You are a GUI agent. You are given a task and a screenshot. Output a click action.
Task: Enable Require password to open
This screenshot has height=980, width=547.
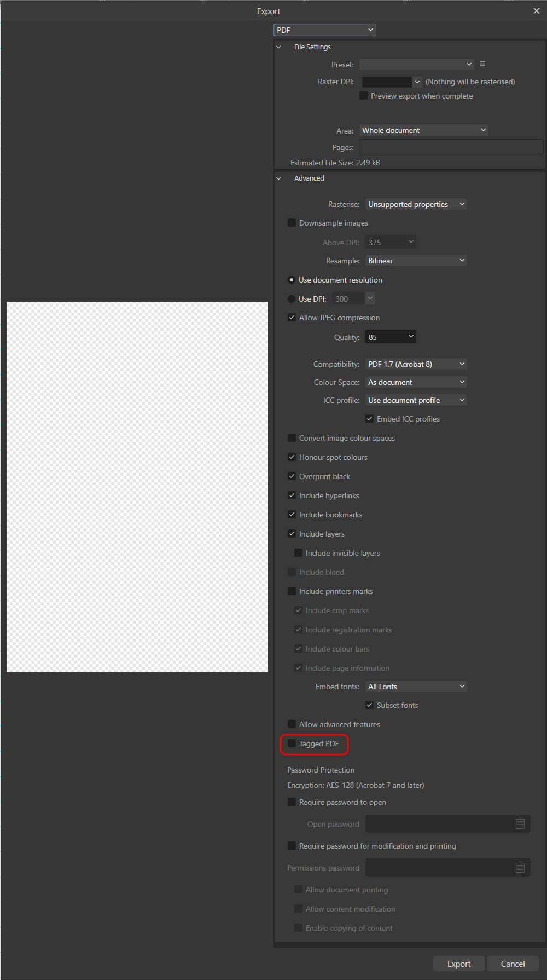[x=292, y=802]
